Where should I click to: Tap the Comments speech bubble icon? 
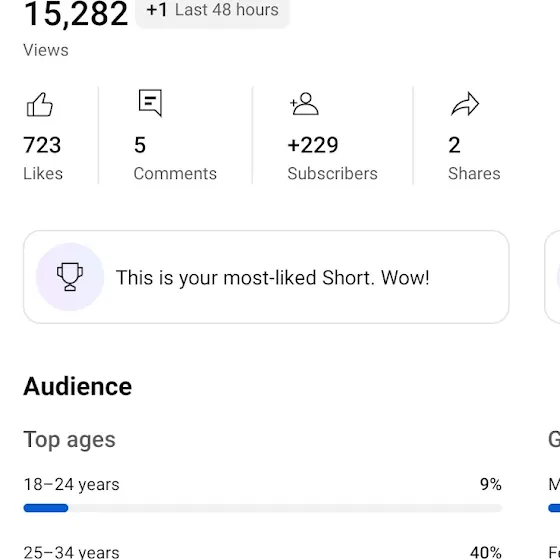pos(150,103)
